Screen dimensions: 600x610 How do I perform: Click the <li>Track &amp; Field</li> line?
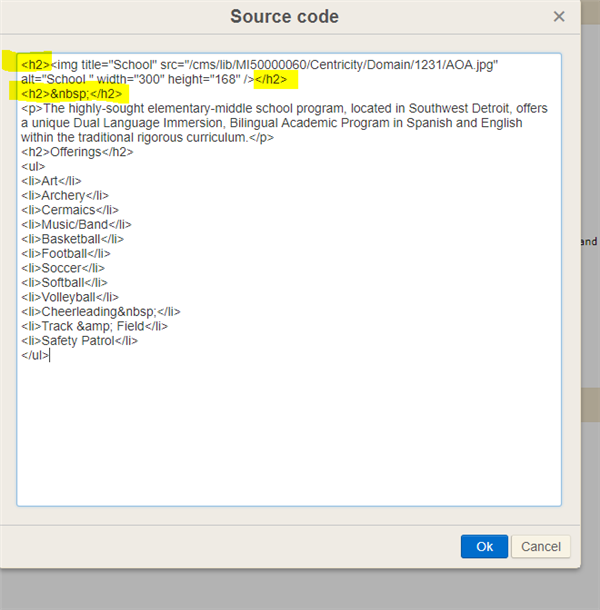(x=95, y=326)
